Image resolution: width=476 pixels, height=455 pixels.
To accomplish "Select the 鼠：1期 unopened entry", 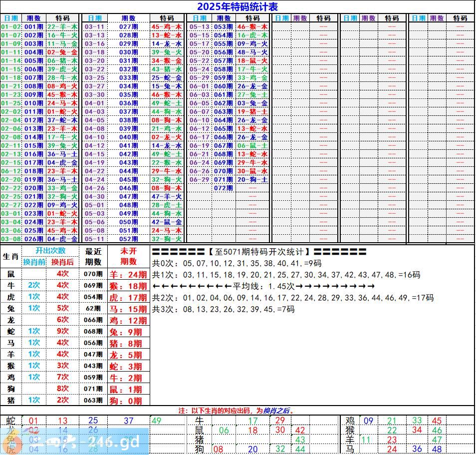I will click(x=126, y=390).
